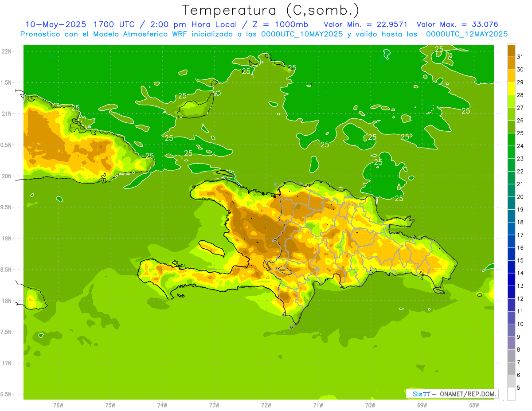
Task: Click the 18N latitude axis label
Action: pos(7,301)
